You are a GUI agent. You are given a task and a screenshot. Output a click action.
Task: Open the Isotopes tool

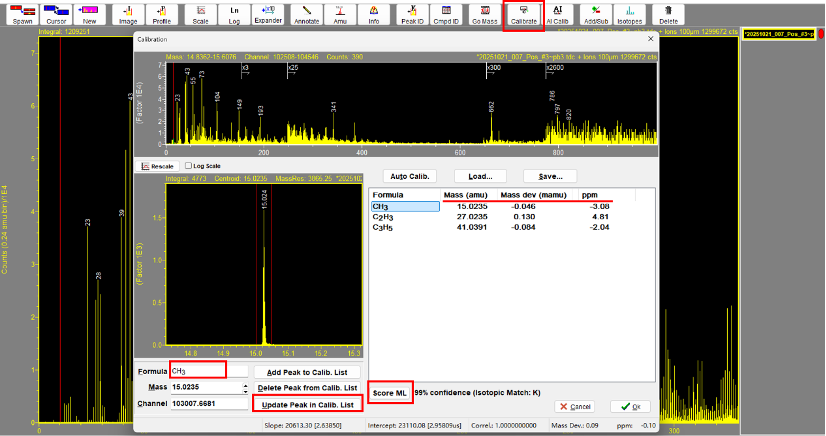tap(629, 14)
